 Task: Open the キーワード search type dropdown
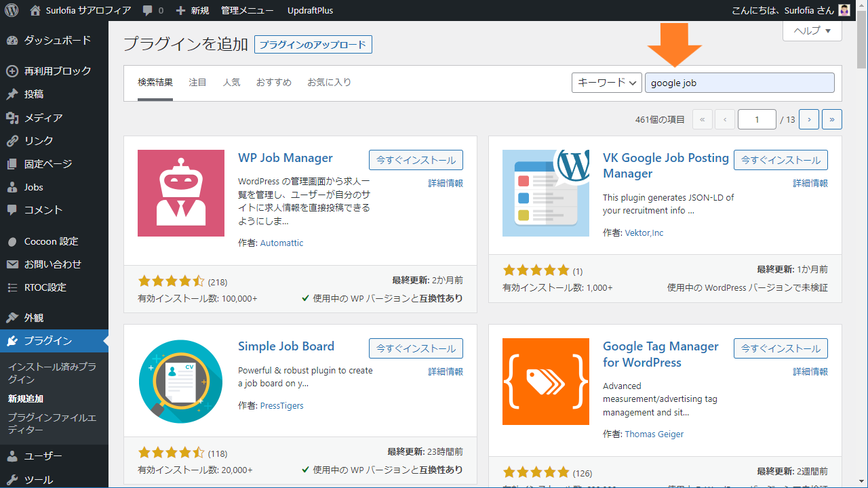607,83
